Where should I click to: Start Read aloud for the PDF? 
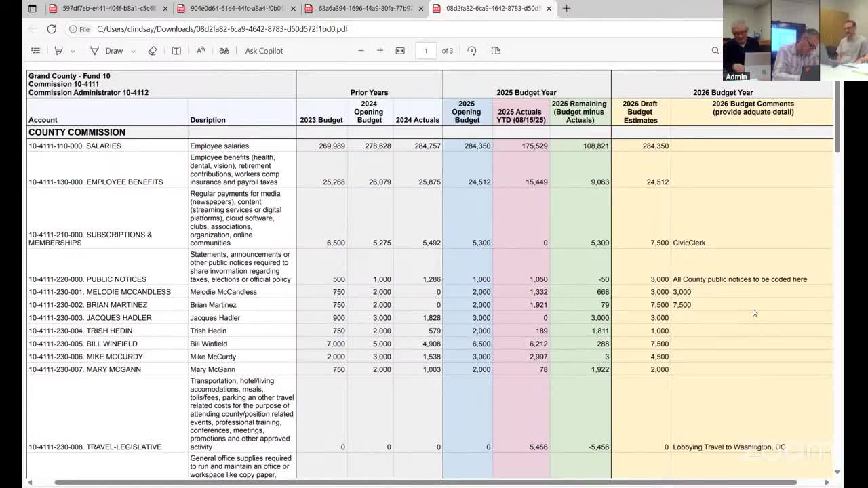coord(200,50)
